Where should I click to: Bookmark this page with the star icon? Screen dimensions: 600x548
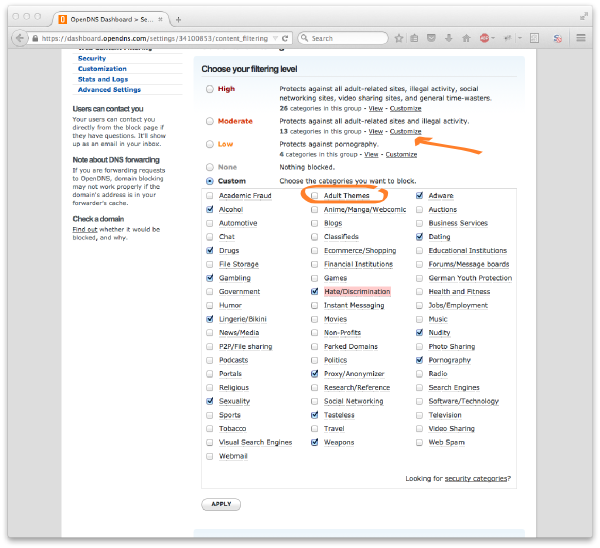399,38
